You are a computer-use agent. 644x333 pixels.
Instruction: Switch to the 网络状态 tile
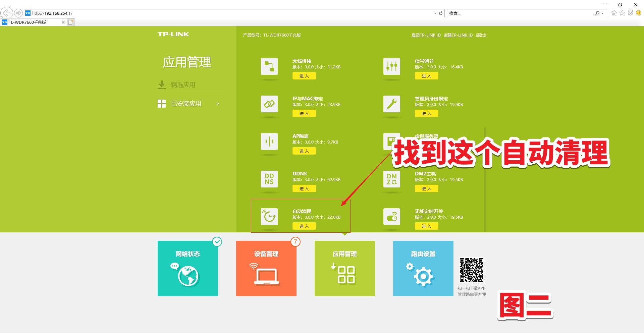coord(187,268)
